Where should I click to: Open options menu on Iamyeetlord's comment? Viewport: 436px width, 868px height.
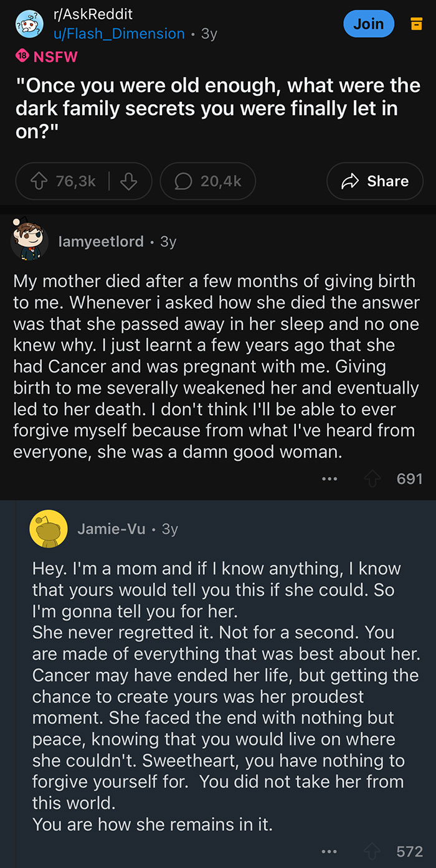pyautogui.click(x=329, y=479)
